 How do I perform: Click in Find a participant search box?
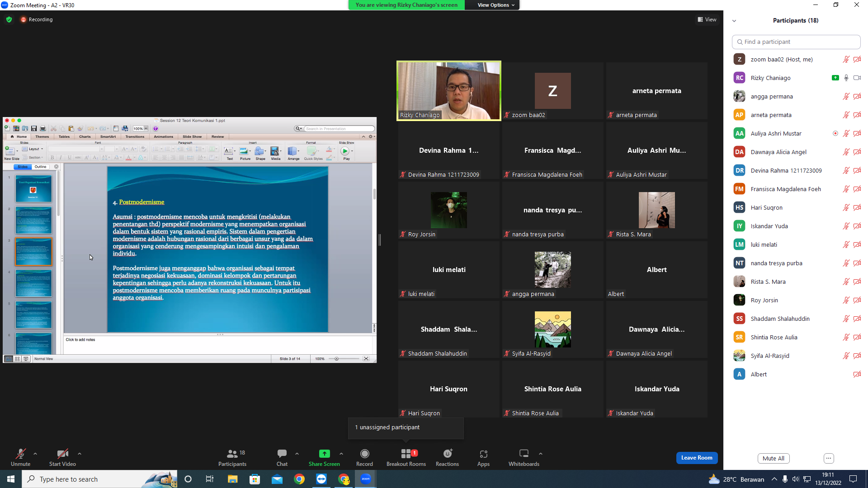click(796, 42)
